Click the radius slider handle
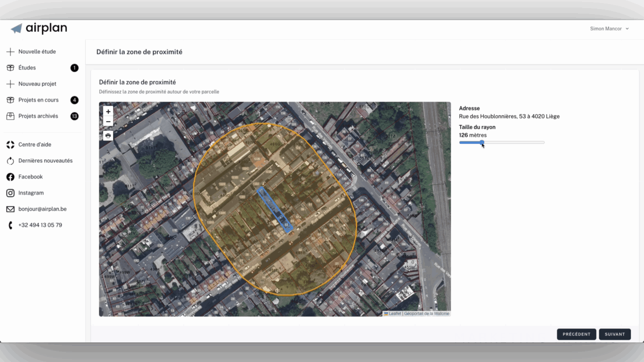This screenshot has height=362, width=644. pos(482,142)
